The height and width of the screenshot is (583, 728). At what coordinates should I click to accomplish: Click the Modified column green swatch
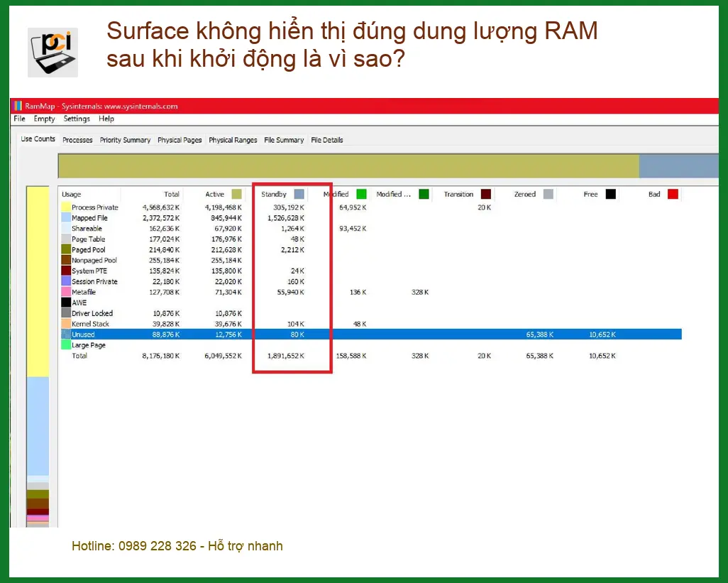pos(361,194)
